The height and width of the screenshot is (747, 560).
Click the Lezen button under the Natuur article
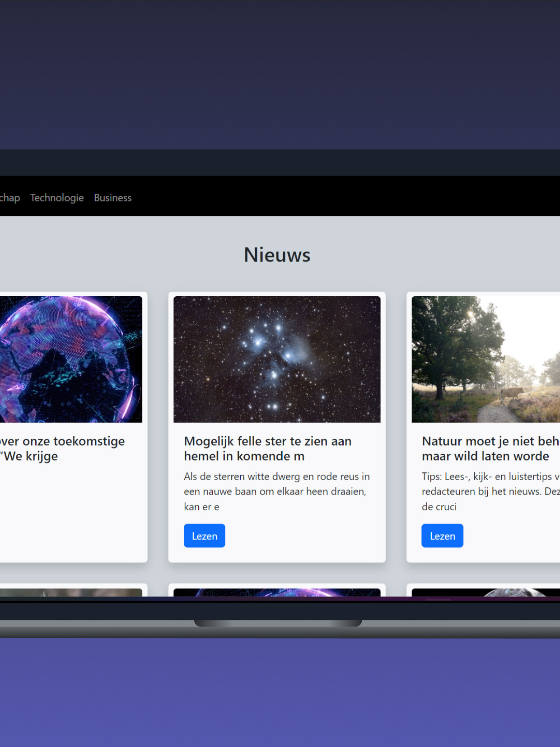pyautogui.click(x=443, y=536)
